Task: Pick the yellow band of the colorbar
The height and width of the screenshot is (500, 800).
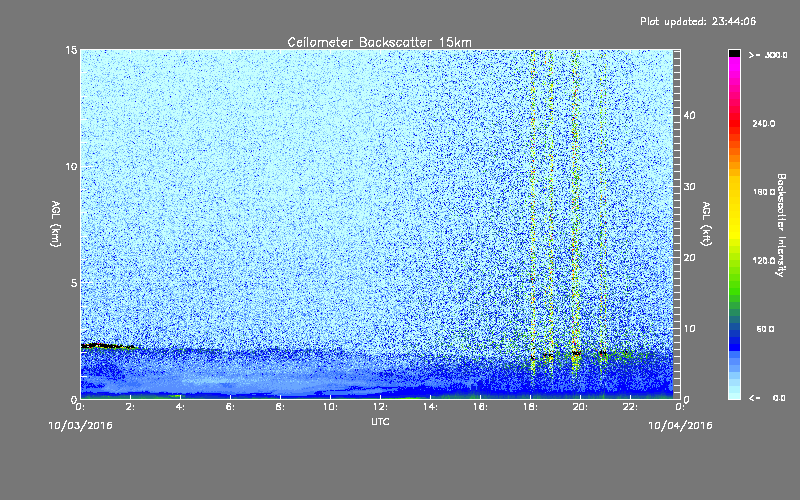Action: tap(734, 209)
